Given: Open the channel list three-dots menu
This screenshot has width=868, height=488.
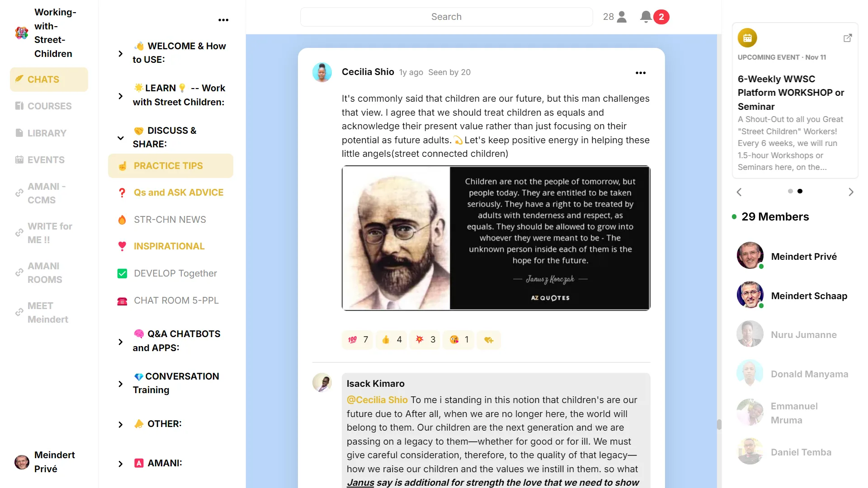Looking at the screenshot, I should point(223,20).
